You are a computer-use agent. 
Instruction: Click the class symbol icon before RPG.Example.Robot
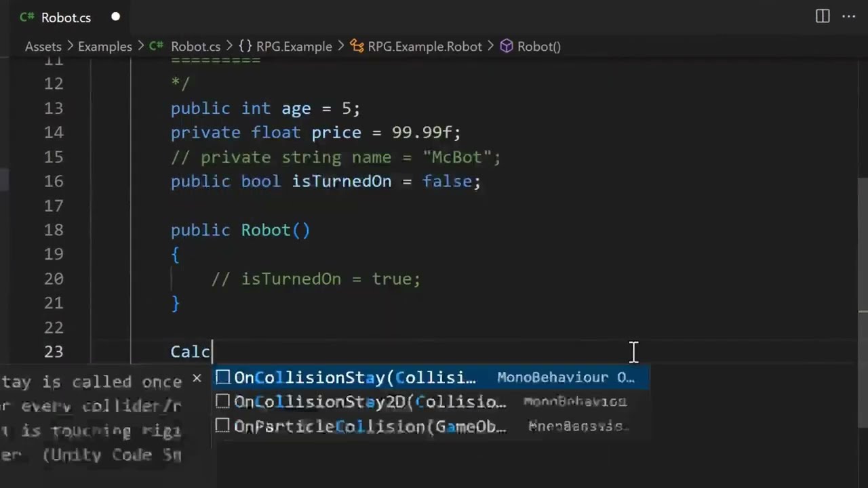point(357,47)
